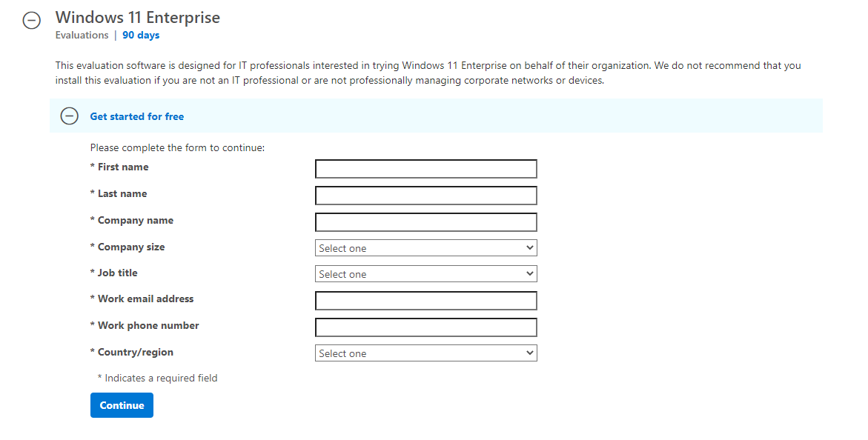
Task: Click the Continue button
Action: [x=122, y=405]
